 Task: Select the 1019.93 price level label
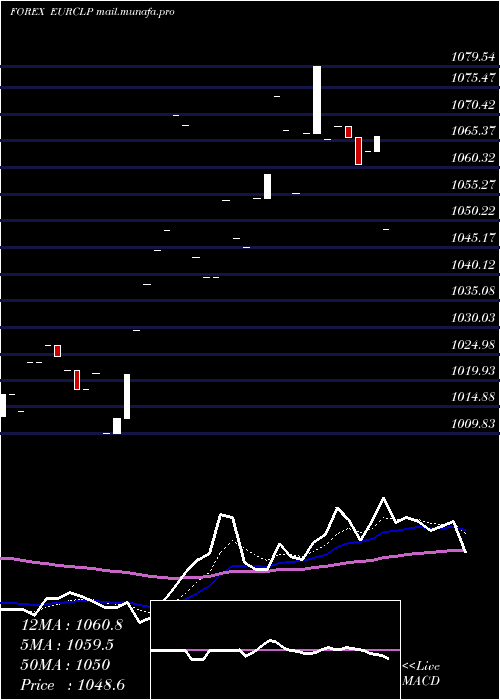[473, 371]
